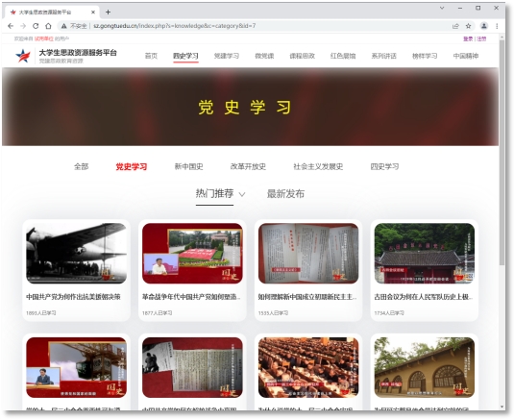This screenshot has width=514, height=420.
Task: Open the Chrome three-dot menu
Action: click(x=497, y=26)
